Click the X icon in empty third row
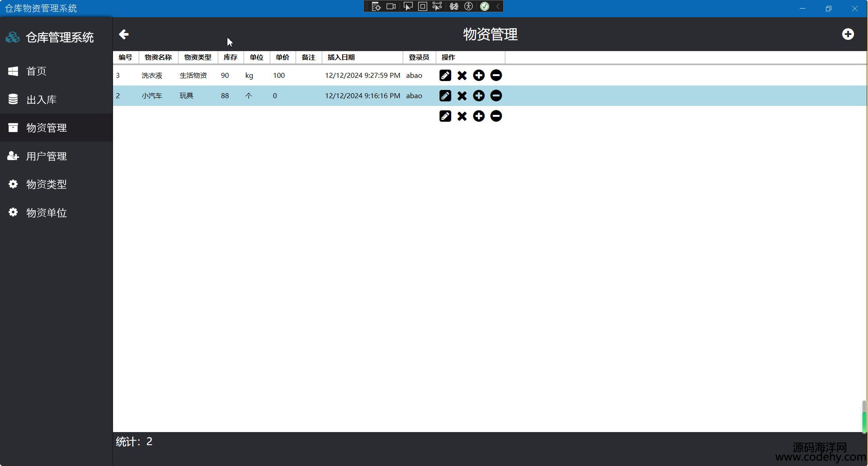Viewport: 868px width, 466px height. coord(462,116)
